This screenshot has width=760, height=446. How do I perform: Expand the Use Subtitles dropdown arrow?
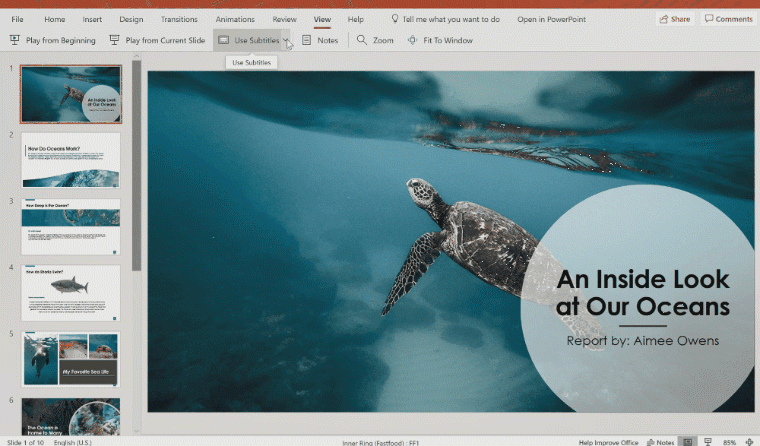coord(287,40)
